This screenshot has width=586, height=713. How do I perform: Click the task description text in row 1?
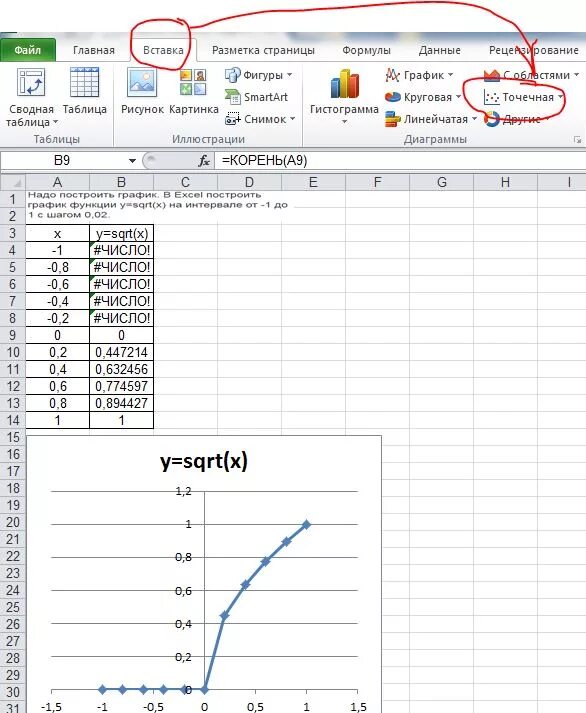[x=158, y=205]
